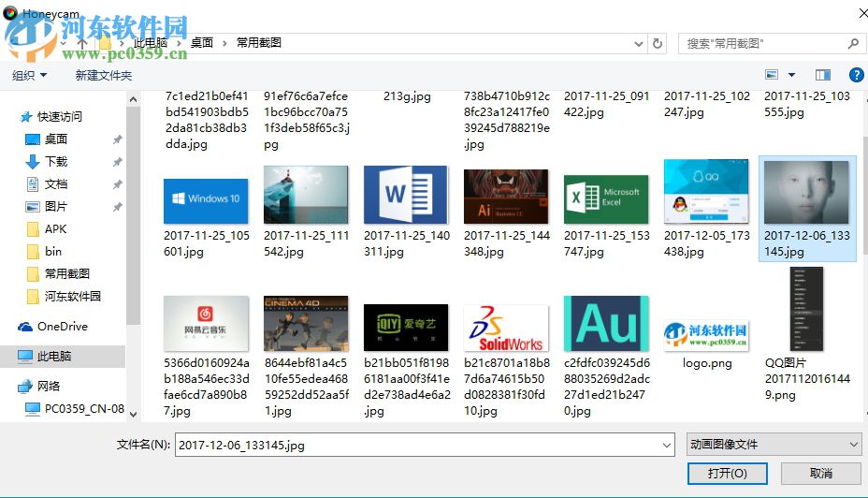Open 河东软件园 folder in sidebar

(73, 297)
